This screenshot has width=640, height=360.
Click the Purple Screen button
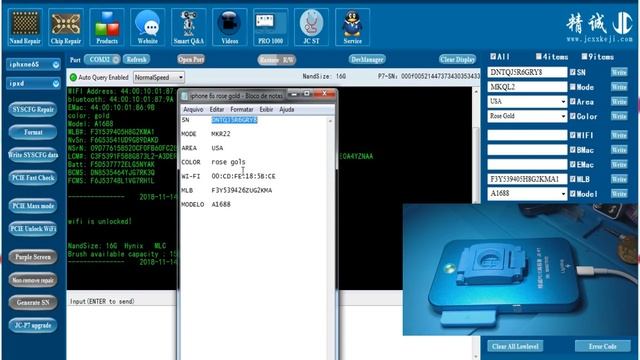[x=33, y=257]
